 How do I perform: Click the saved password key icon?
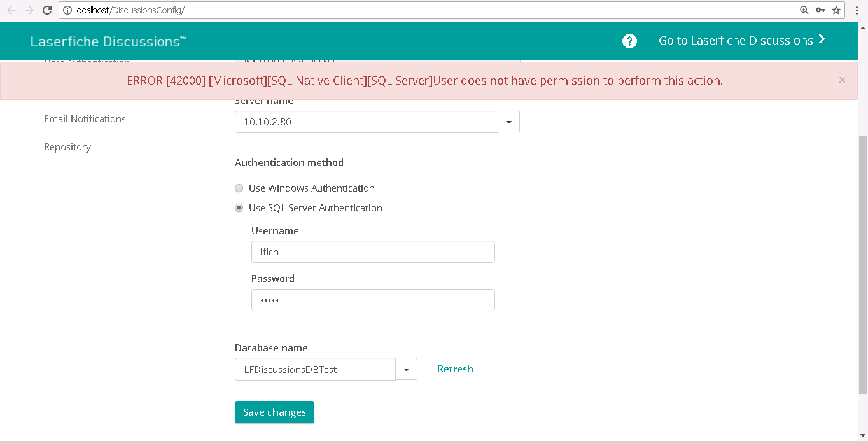point(820,10)
